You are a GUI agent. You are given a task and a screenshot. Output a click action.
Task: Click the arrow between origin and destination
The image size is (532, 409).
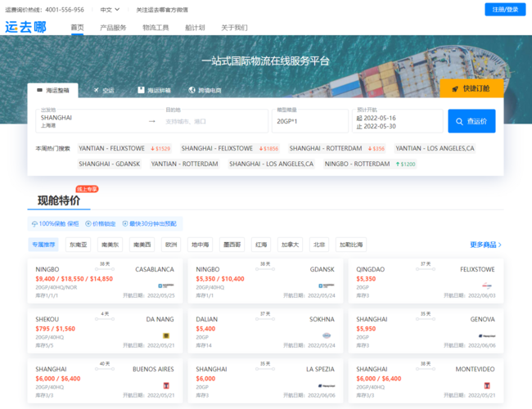click(151, 121)
